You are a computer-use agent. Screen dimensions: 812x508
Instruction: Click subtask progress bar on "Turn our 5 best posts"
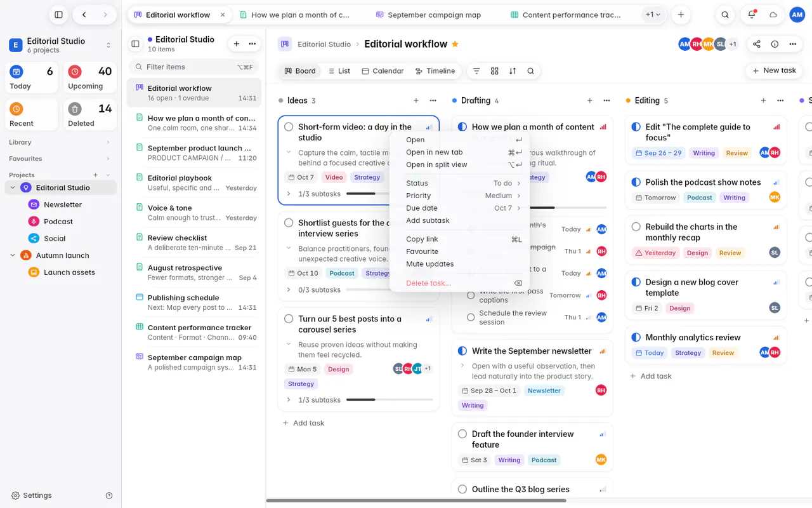pos(390,400)
